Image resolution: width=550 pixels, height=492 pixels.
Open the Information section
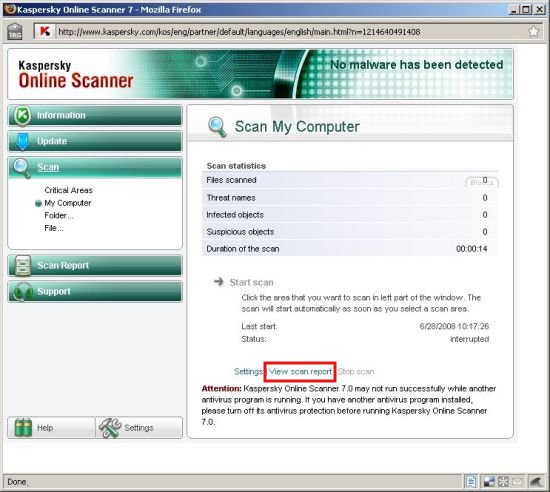(95, 115)
